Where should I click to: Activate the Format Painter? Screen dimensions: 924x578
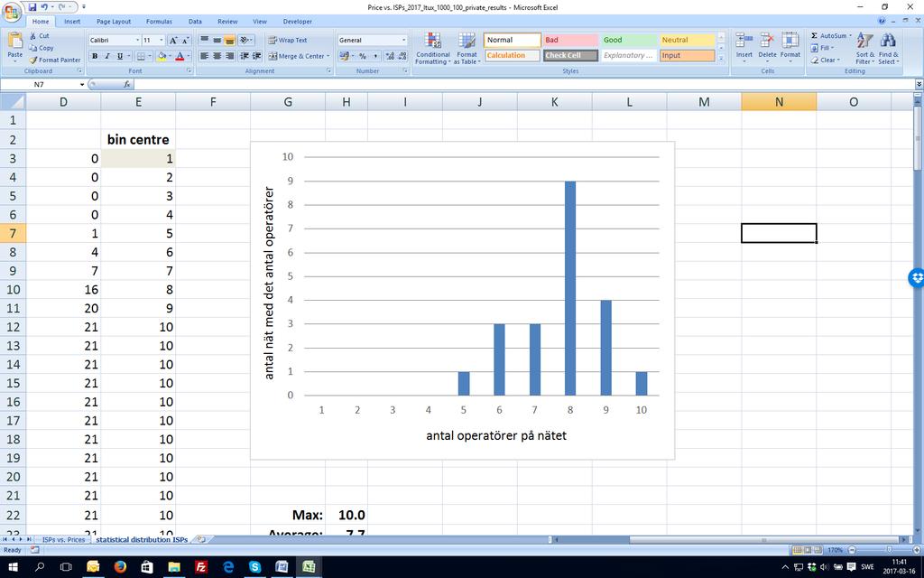tap(55, 60)
